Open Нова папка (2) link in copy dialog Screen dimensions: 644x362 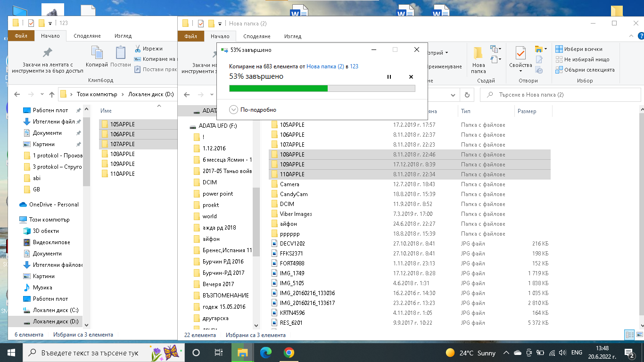click(x=325, y=66)
